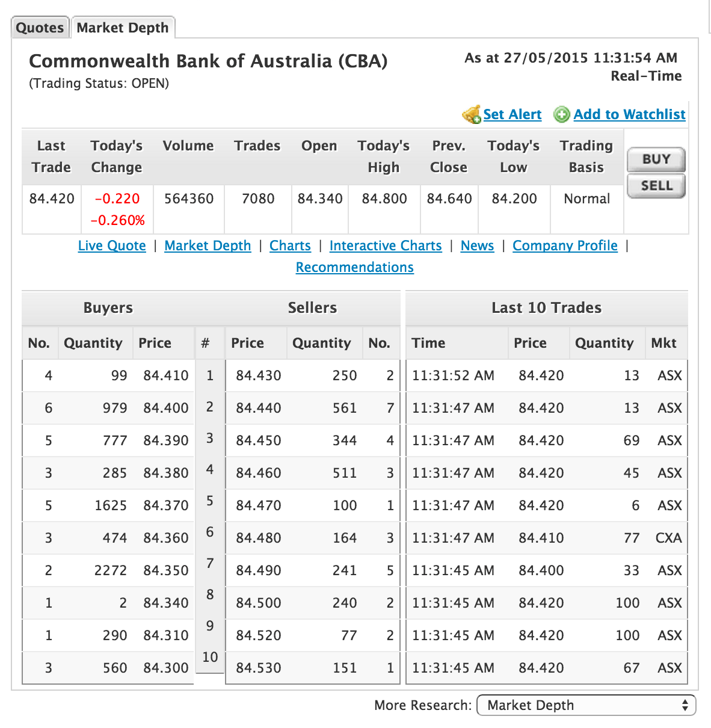
Task: Click seller price 84.450
Action: pyautogui.click(x=259, y=440)
